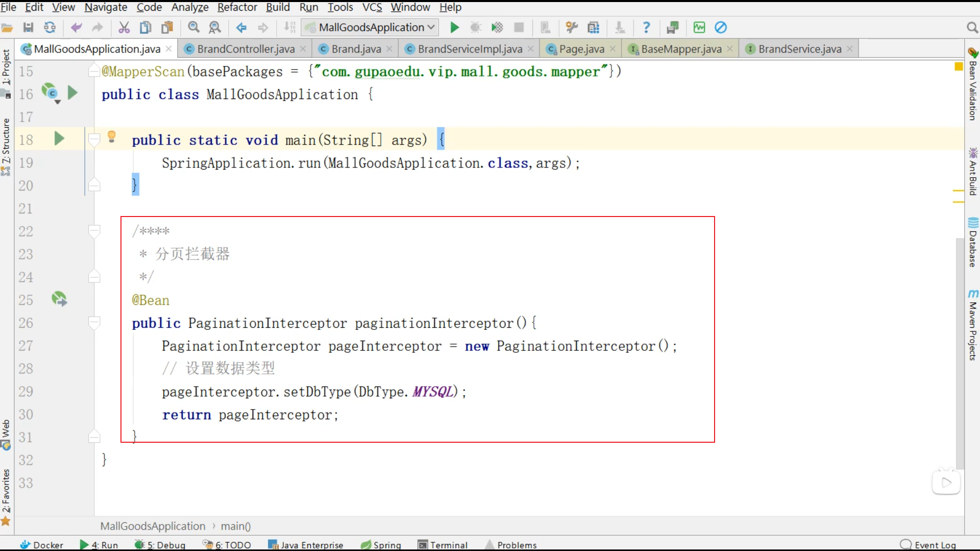Collapse the comment block fold at line 22
980x551 pixels.
[94, 231]
